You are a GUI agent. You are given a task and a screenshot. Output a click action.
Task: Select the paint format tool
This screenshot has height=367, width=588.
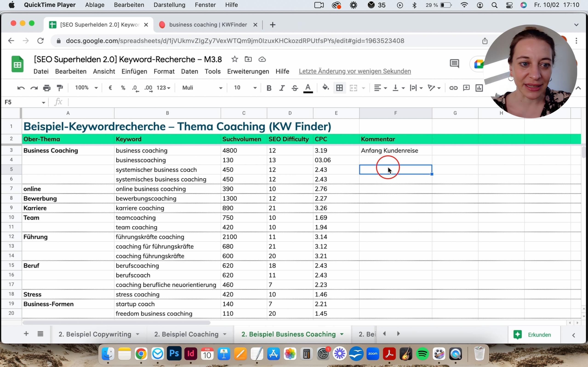click(x=60, y=88)
